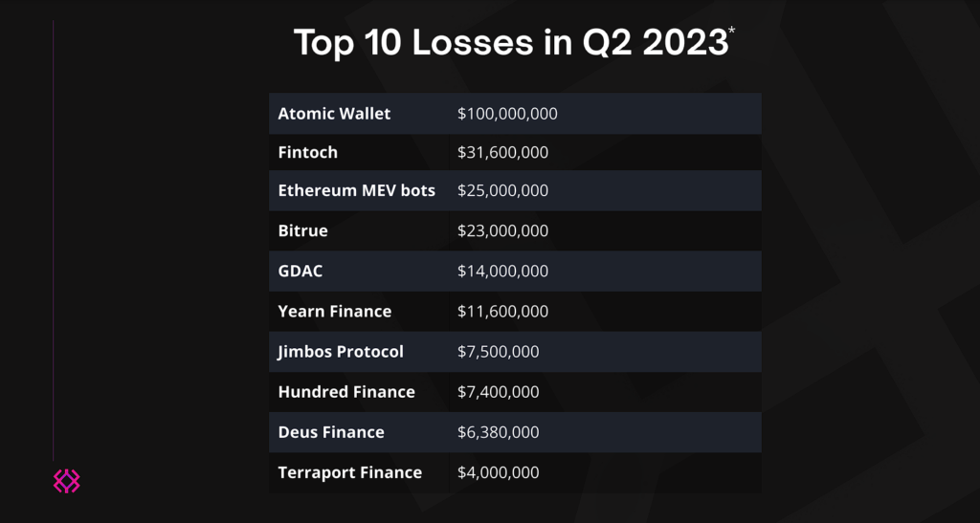Click the $25,000,000 loss figure
Screen dimensions: 980x523
pos(502,190)
